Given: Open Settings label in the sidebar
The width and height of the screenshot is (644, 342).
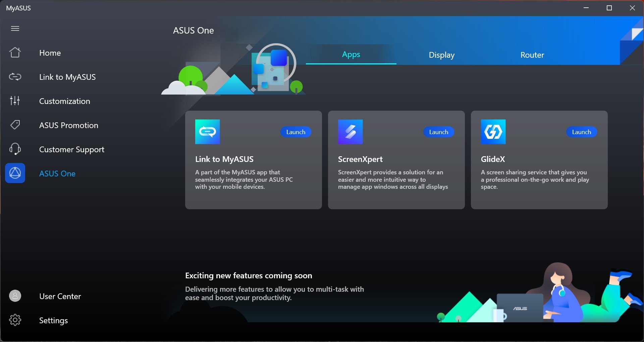Looking at the screenshot, I should (x=54, y=321).
